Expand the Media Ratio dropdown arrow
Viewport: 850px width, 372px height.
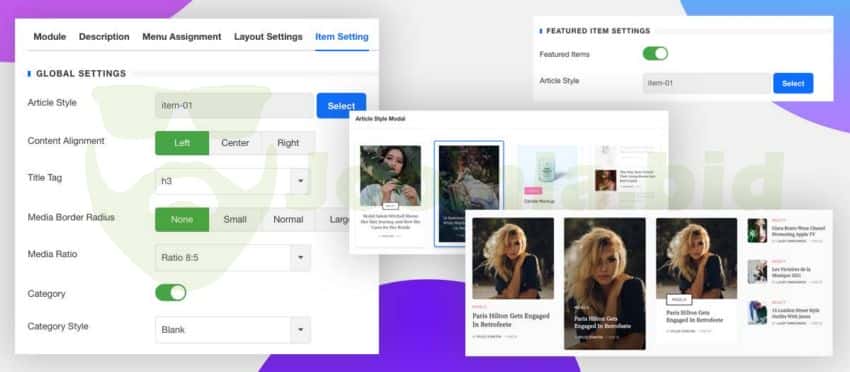300,258
